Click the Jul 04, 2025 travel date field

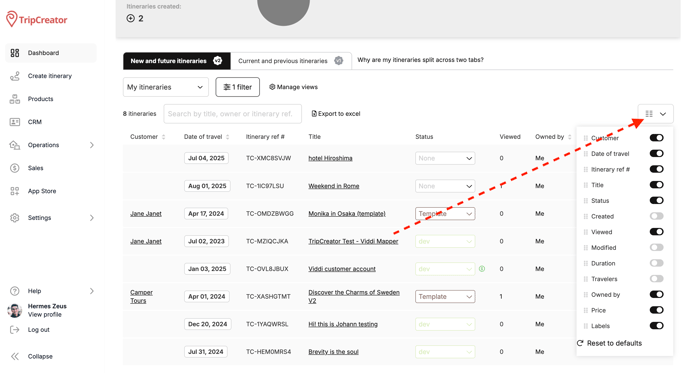click(x=206, y=158)
